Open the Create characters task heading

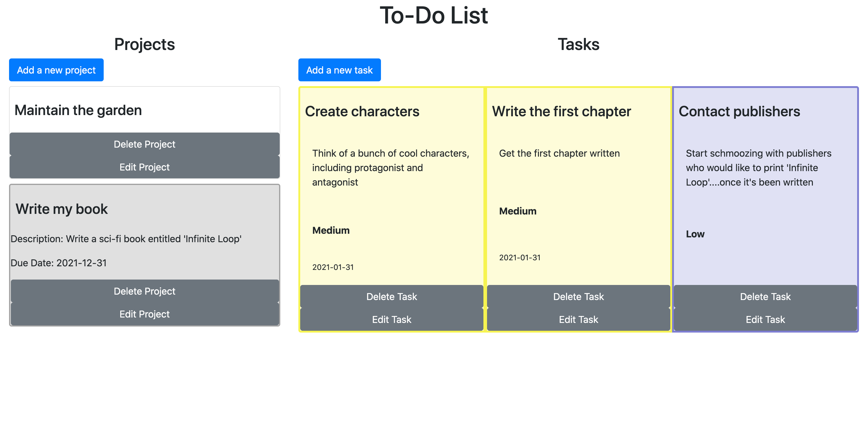tap(362, 111)
